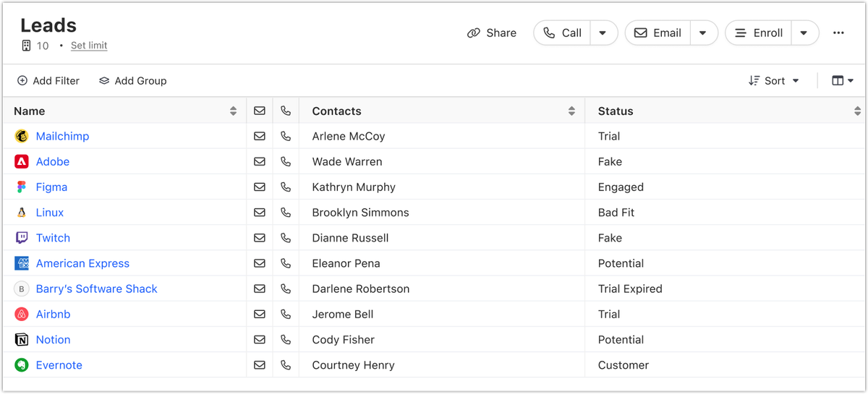Sort by the Name column arrows

233,111
